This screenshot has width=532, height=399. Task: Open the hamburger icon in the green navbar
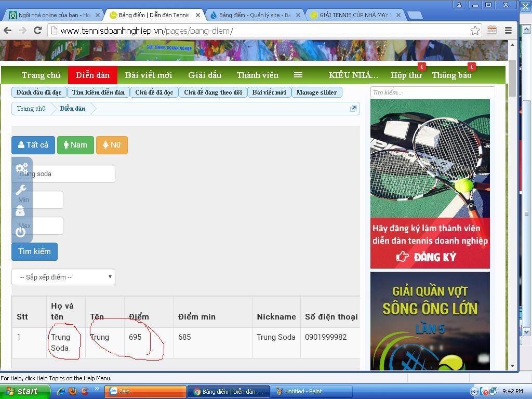click(x=298, y=75)
